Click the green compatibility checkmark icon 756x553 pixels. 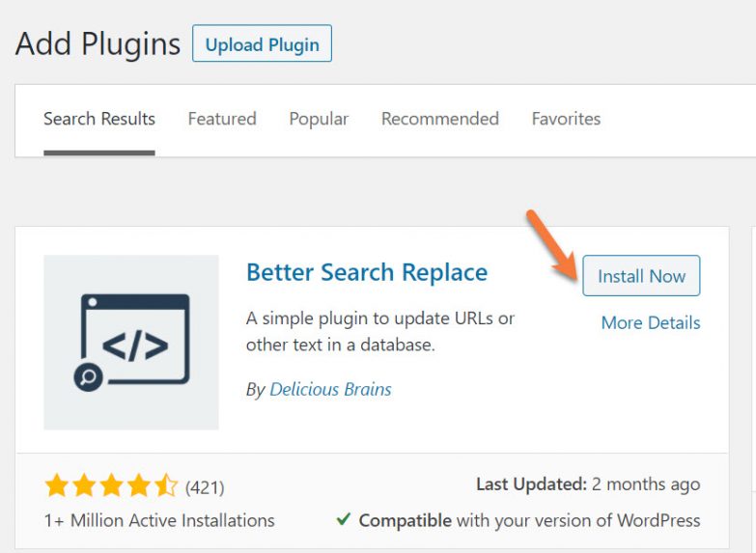pyautogui.click(x=343, y=519)
